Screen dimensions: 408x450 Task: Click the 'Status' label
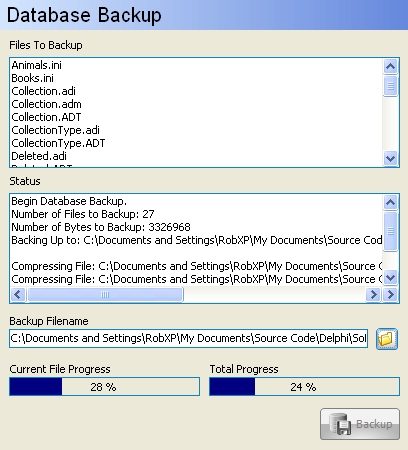click(x=25, y=181)
